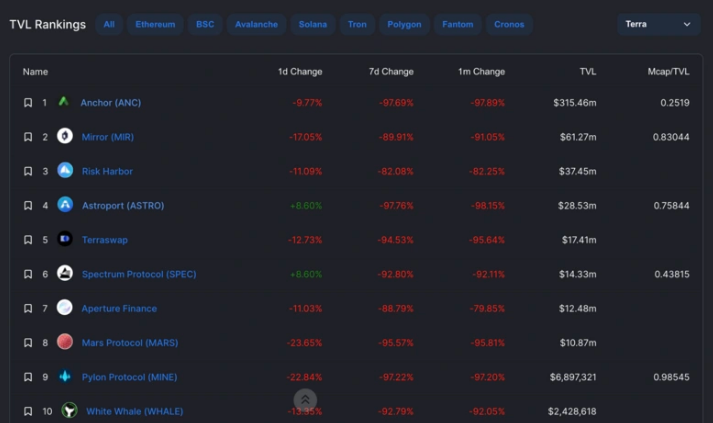Sort by the 1d Change column
713x423 pixels.
[300, 72]
